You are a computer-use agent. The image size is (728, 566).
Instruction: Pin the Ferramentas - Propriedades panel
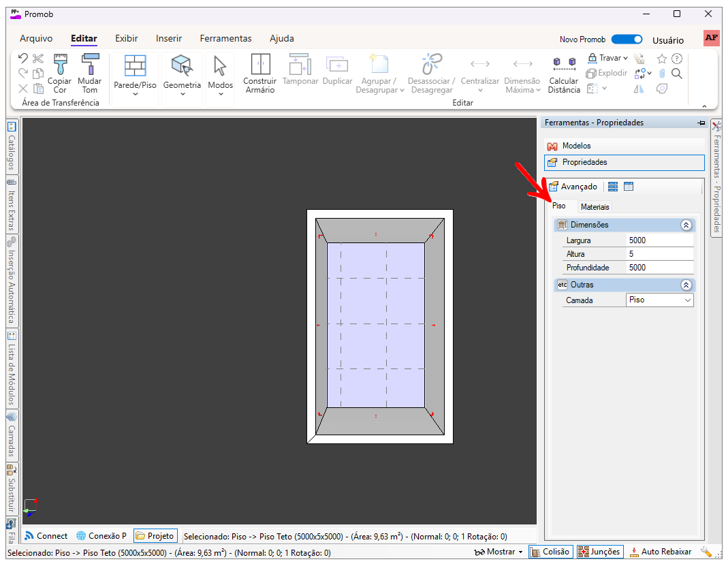701,123
